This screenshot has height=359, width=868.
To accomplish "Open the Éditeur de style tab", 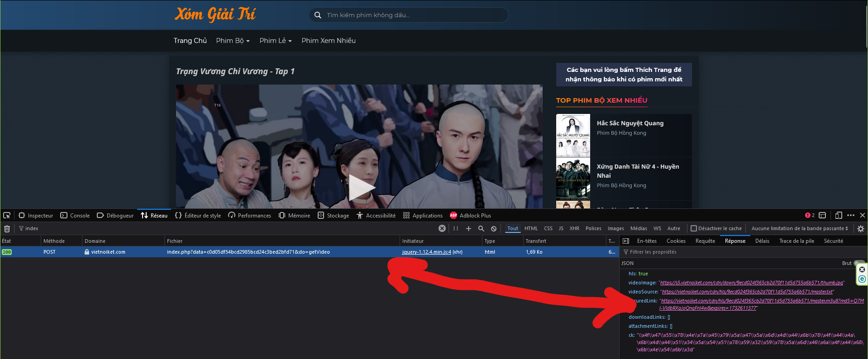I will pyautogui.click(x=198, y=216).
